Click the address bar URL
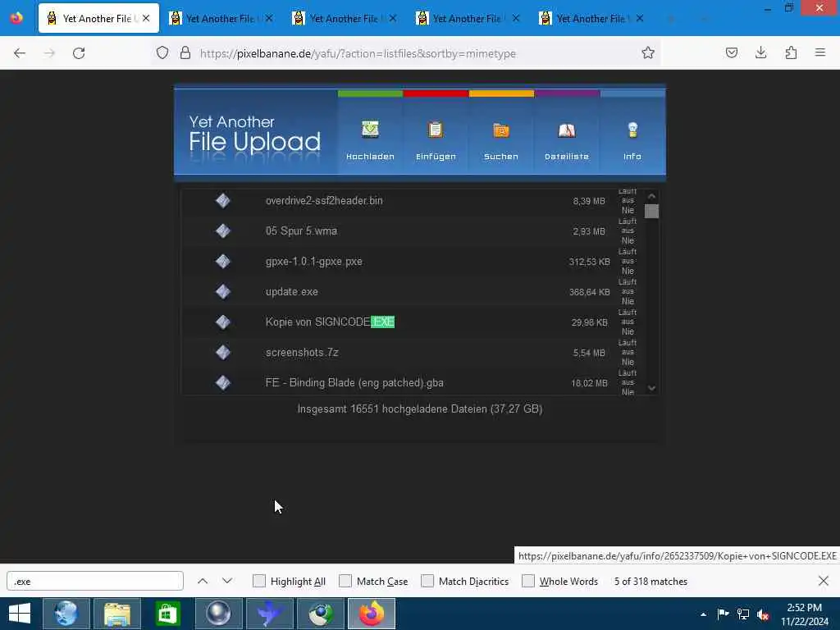The height and width of the screenshot is (630, 840). tap(358, 53)
